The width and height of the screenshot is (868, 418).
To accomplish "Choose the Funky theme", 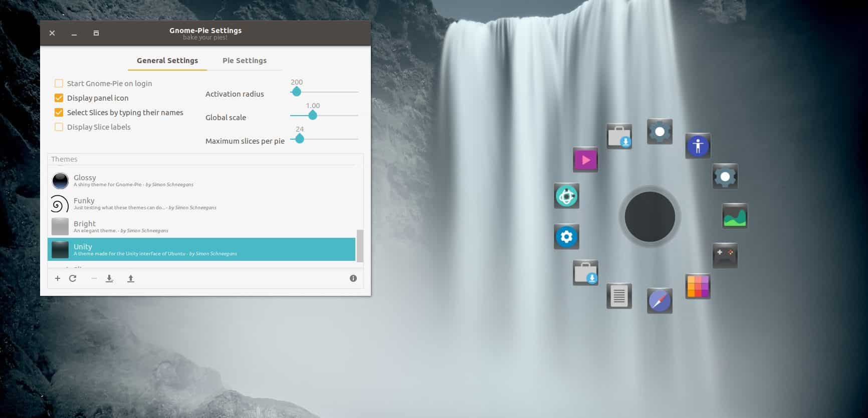I will coord(201,203).
